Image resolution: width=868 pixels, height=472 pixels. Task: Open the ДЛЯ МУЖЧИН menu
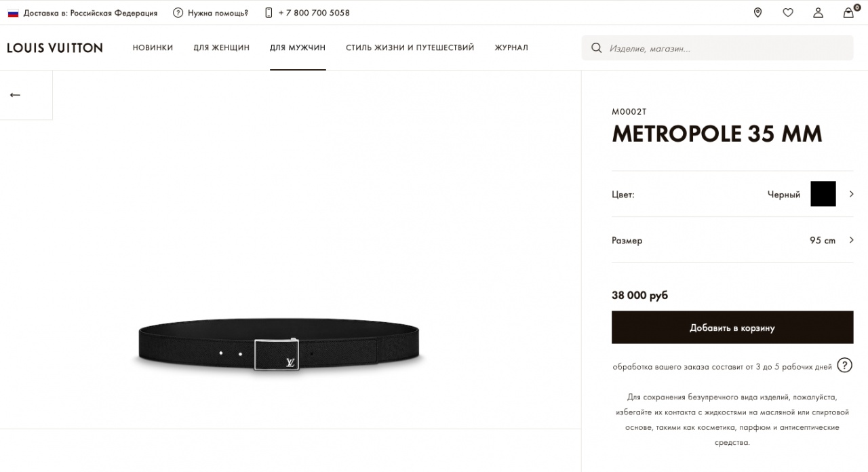click(298, 47)
